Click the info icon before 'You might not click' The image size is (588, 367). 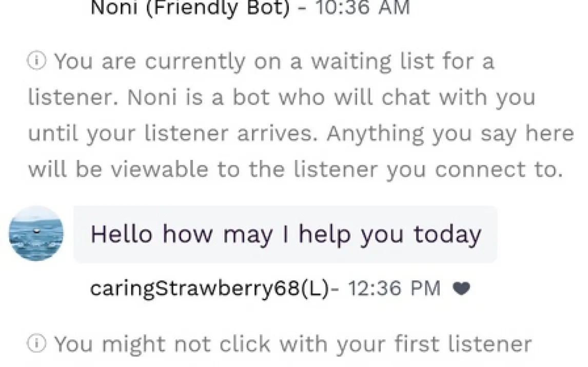tap(37, 344)
